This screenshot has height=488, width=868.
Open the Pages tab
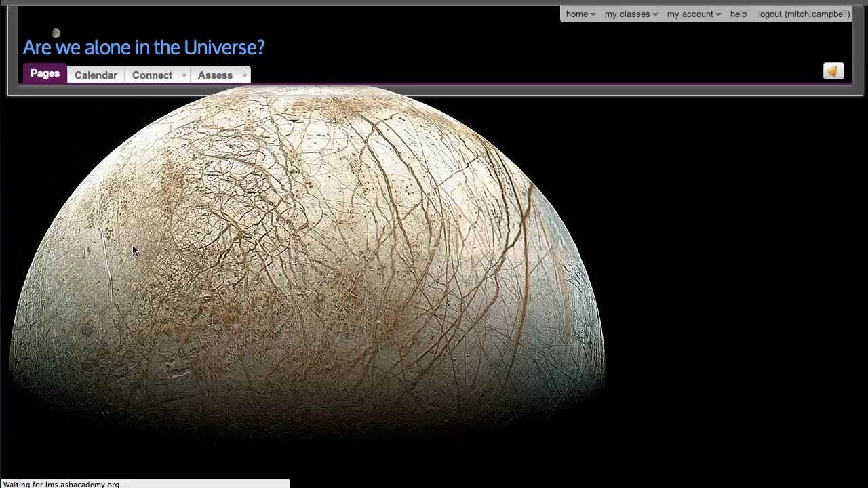45,74
